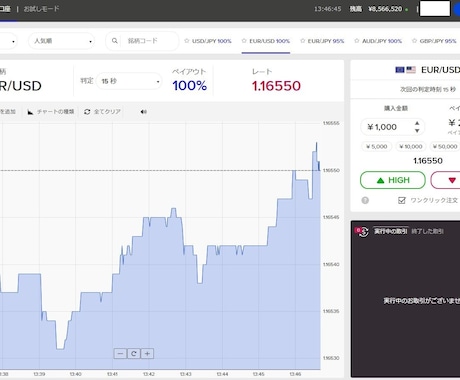This screenshot has height=380, width=460.
Task: Star the EUR/JPY 95% favorite icon
Action: [302, 41]
